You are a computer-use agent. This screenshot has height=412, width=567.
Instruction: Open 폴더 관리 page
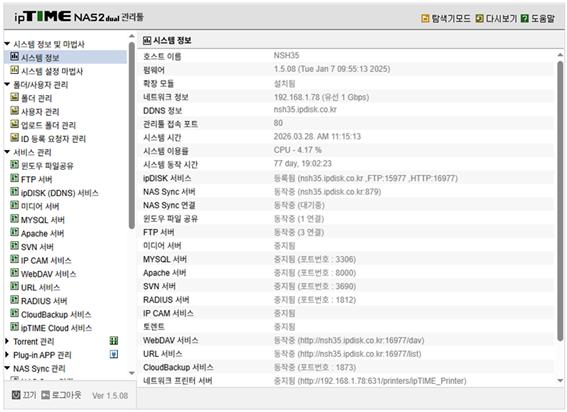[37, 98]
